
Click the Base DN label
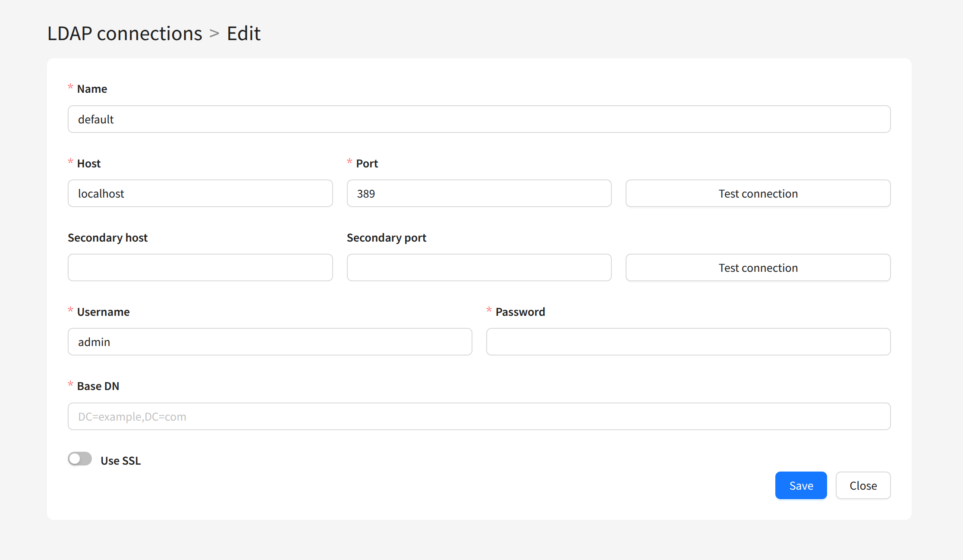(98, 386)
